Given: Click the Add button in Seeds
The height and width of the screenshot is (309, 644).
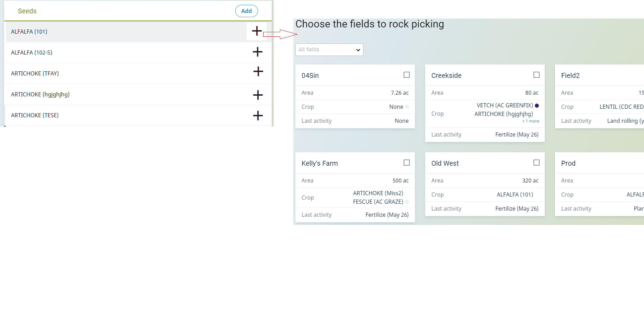Looking at the screenshot, I should click(x=246, y=11).
